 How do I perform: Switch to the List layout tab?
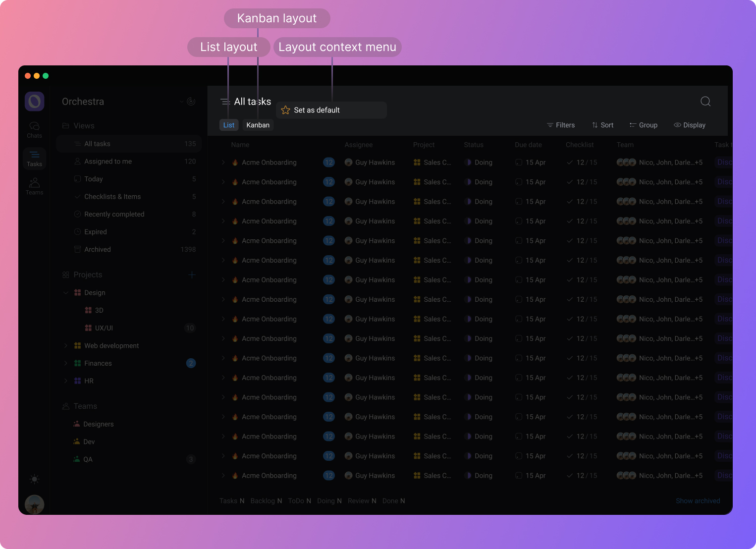(x=229, y=125)
